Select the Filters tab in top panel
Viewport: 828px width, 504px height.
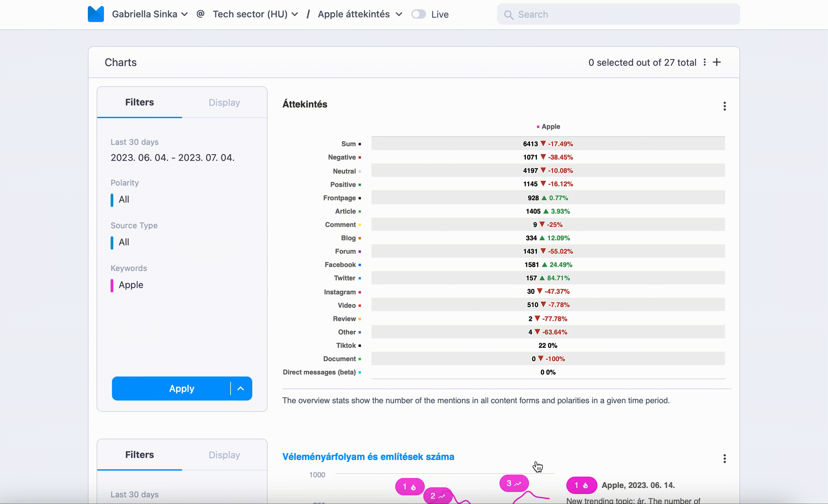[x=140, y=102]
